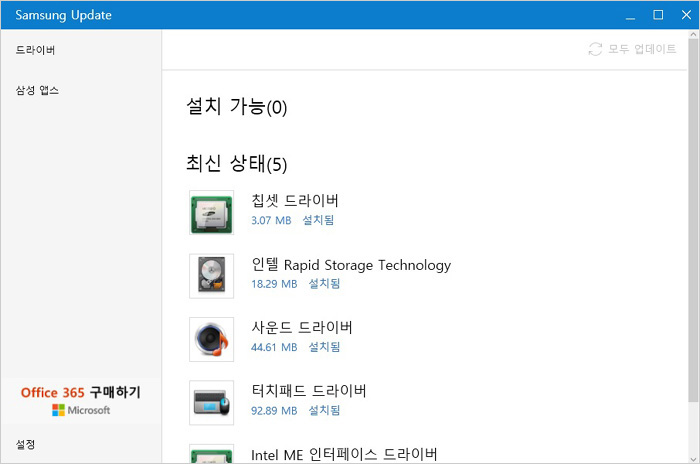Screen dimensions: 700x464
Task: Click the sound driver speaker icon
Action: point(211,339)
